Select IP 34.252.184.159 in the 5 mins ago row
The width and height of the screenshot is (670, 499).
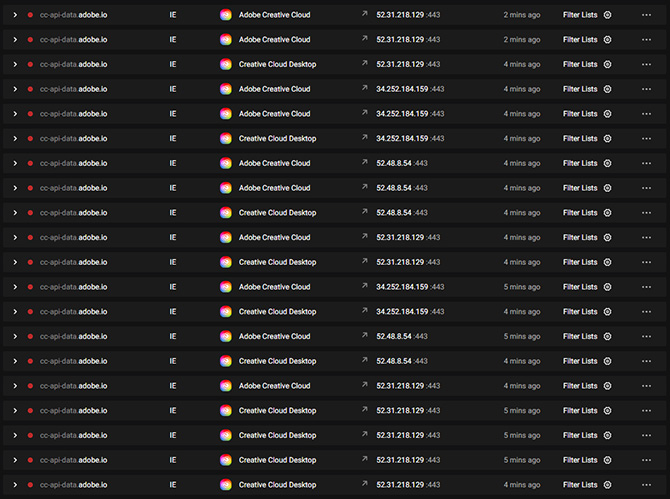pos(402,287)
